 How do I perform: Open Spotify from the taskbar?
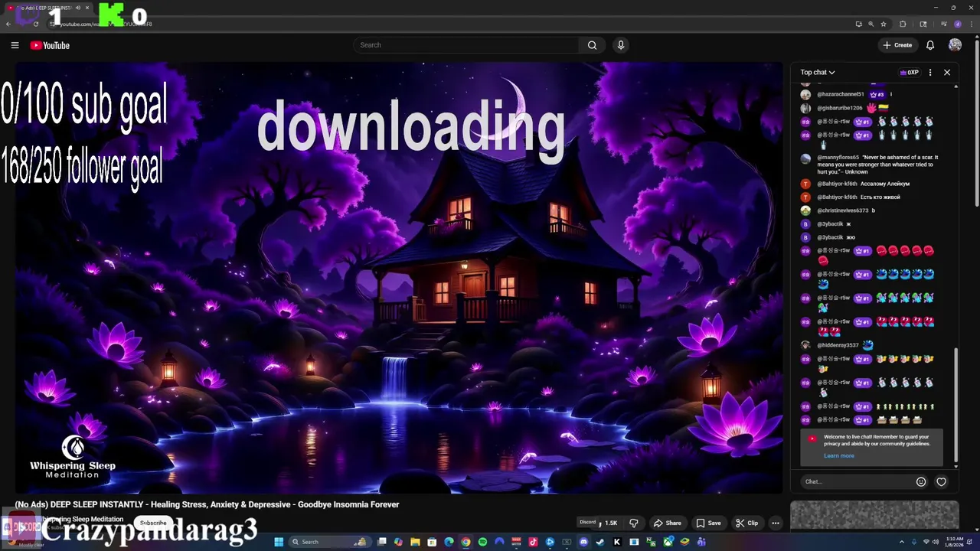pos(482,542)
